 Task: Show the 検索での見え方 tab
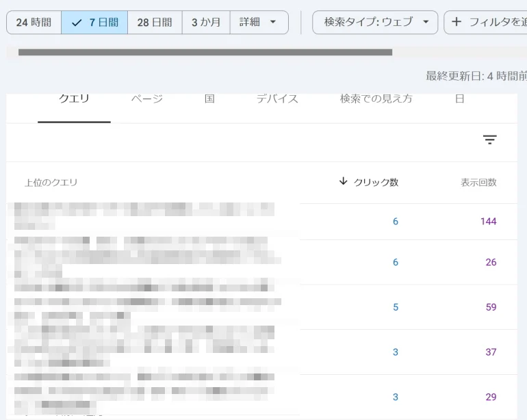[376, 99]
